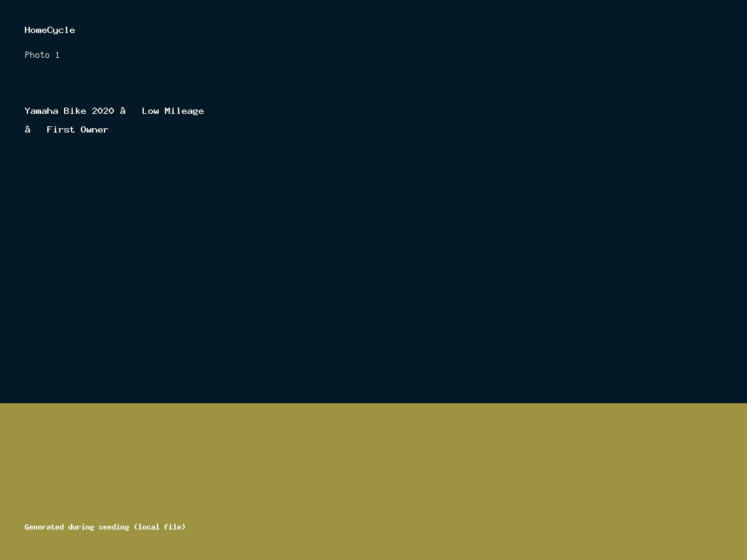Click the word Low in the heading
Viewport: 747px width, 560px height.
click(x=150, y=111)
